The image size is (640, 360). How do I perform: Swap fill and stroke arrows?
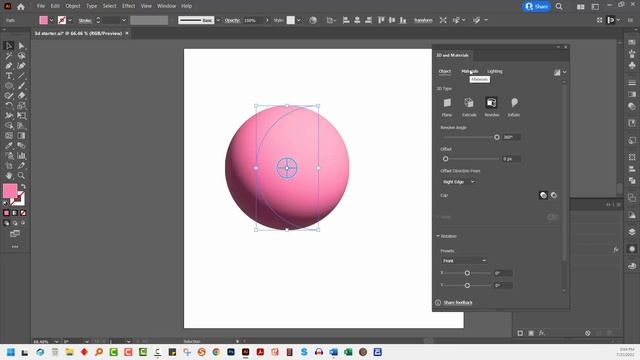coord(23,186)
